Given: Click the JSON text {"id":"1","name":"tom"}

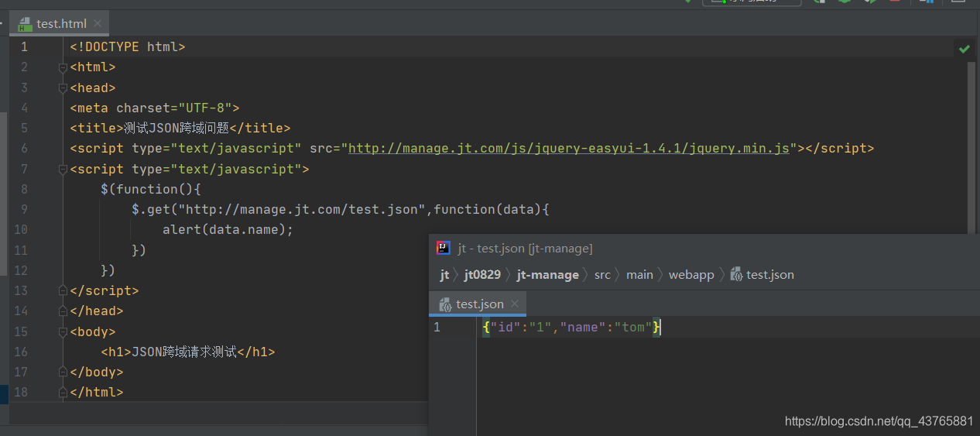Looking at the screenshot, I should tap(571, 328).
